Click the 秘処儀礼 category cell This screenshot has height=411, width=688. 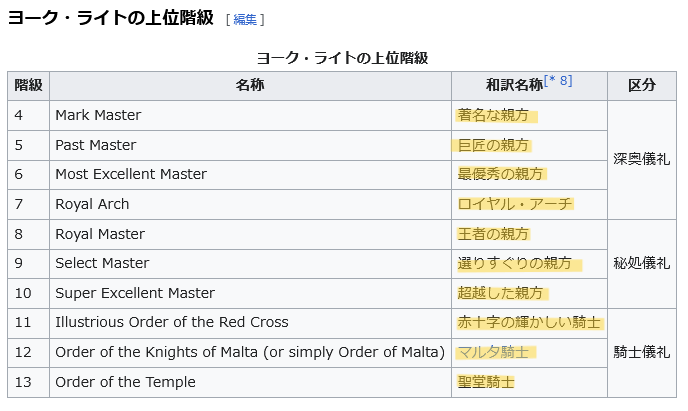point(641,263)
